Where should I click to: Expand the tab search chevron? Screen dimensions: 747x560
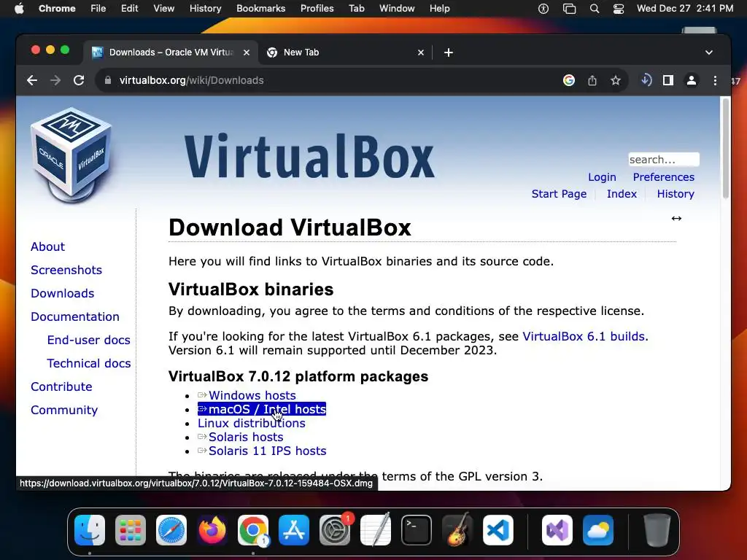pyautogui.click(x=709, y=52)
